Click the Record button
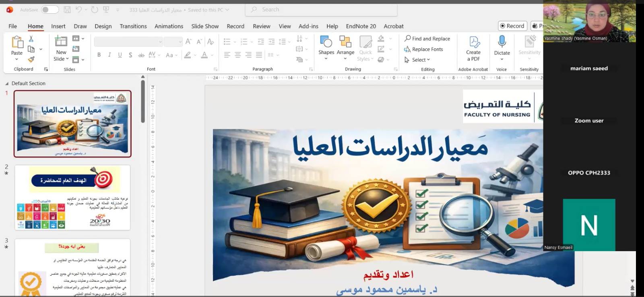This screenshot has height=297, width=644. tap(512, 26)
